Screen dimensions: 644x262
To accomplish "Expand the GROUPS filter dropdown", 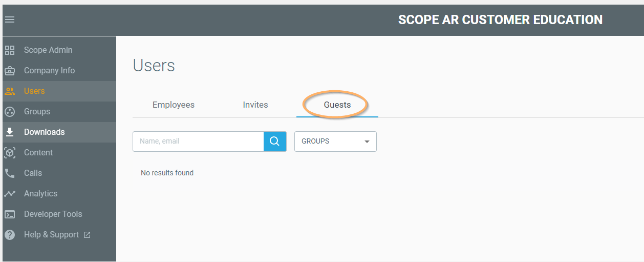I will 335,142.
